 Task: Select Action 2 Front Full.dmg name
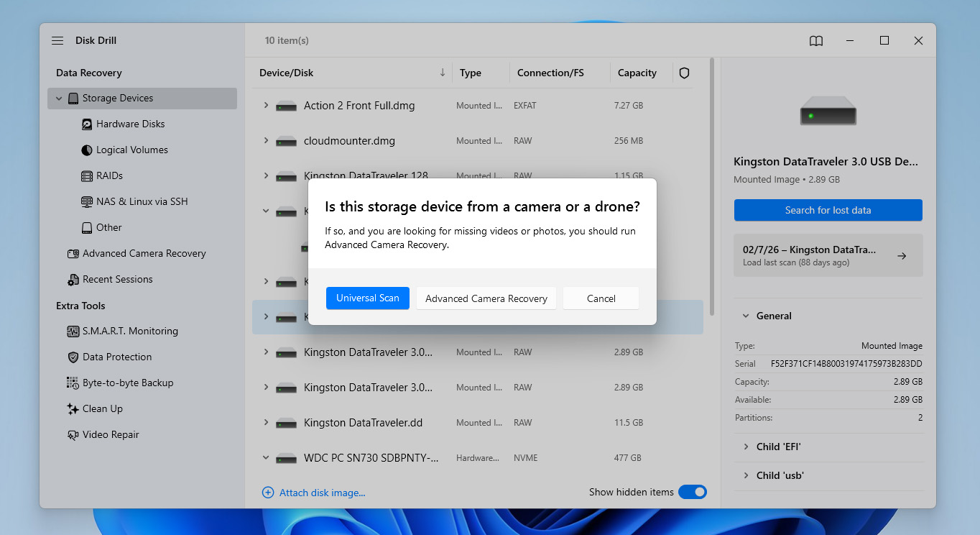(359, 106)
